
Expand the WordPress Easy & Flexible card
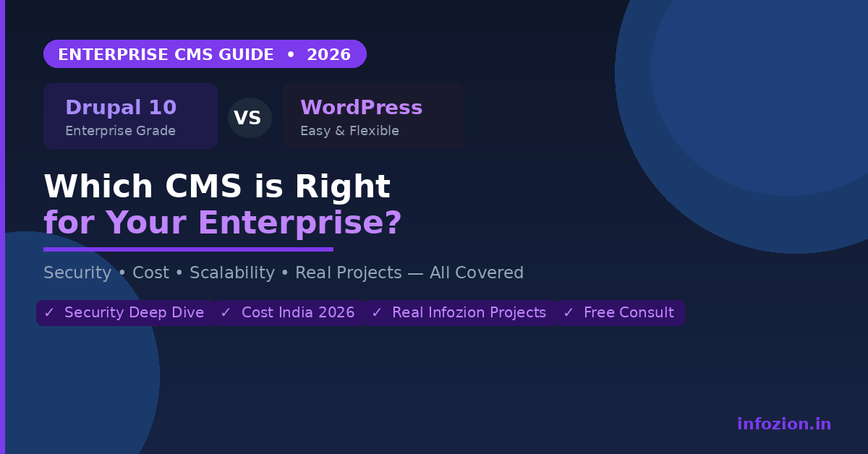[x=373, y=116]
